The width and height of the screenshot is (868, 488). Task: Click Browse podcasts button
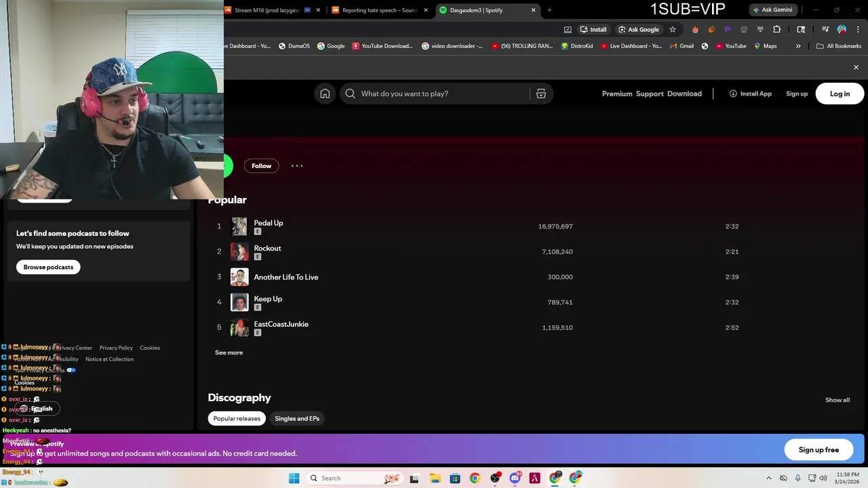48,267
